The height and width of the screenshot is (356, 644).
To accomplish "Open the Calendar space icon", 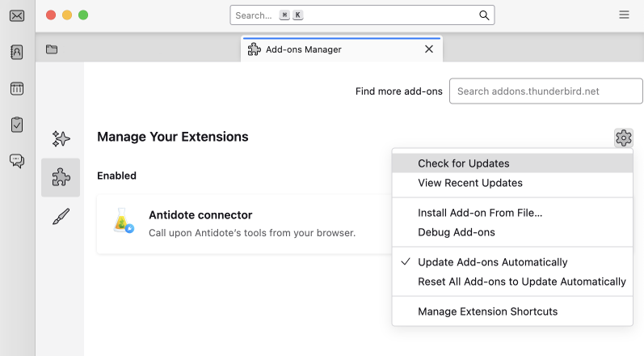I will (x=17, y=88).
